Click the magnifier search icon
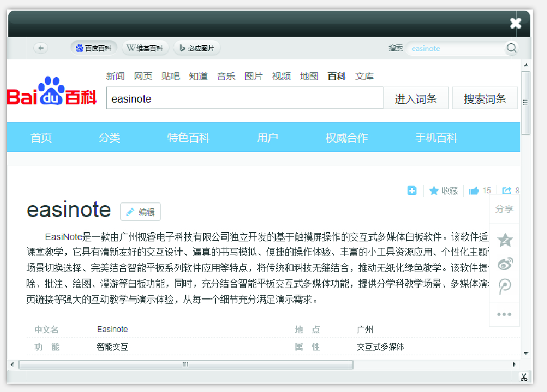This screenshot has height=392, width=547. tap(511, 48)
